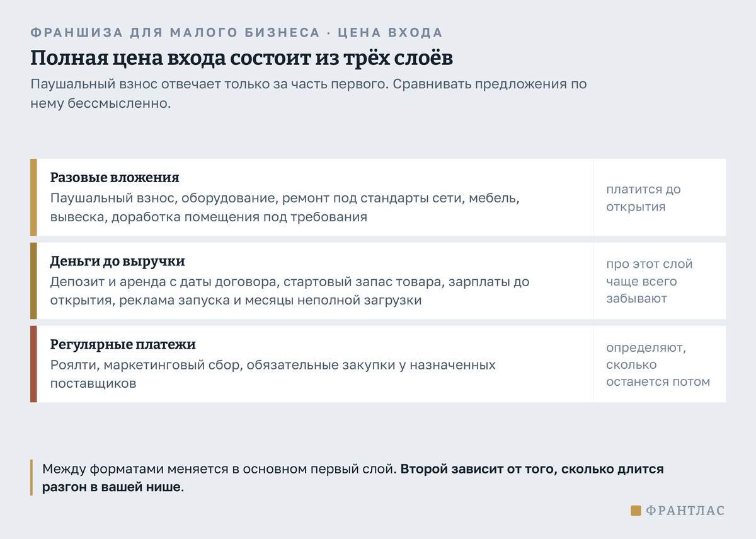Select the headline 'Полная цена входа состоит из трёх слоёв'
Viewport: 756px width, 539px height.
click(x=242, y=58)
